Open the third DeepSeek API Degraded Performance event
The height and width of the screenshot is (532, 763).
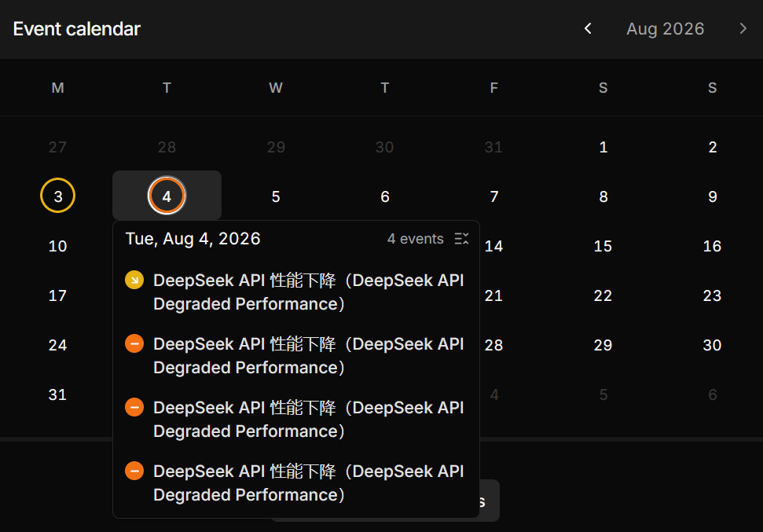click(309, 419)
